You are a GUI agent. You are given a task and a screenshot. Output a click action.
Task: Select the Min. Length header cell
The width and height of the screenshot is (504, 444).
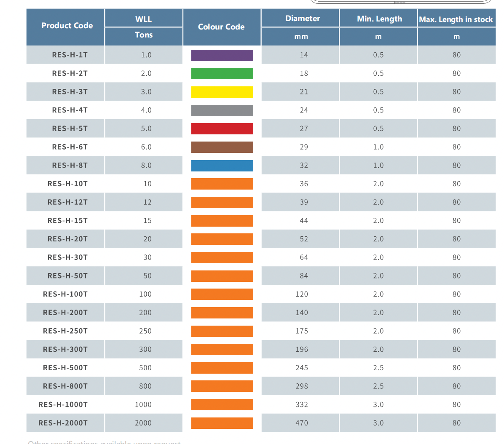[379, 19]
